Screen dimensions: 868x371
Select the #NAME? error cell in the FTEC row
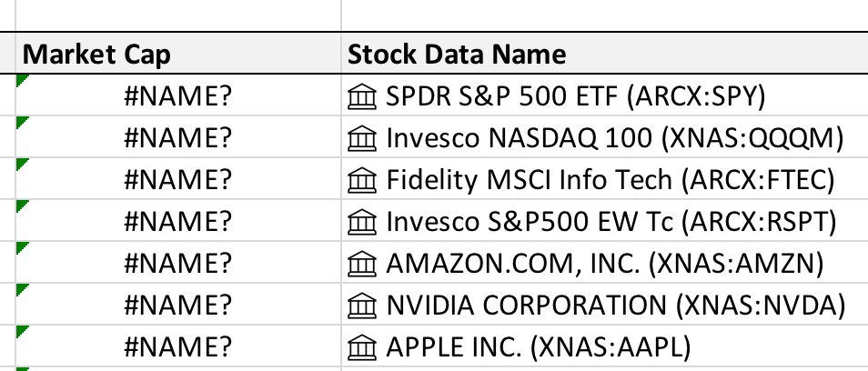coord(178,178)
